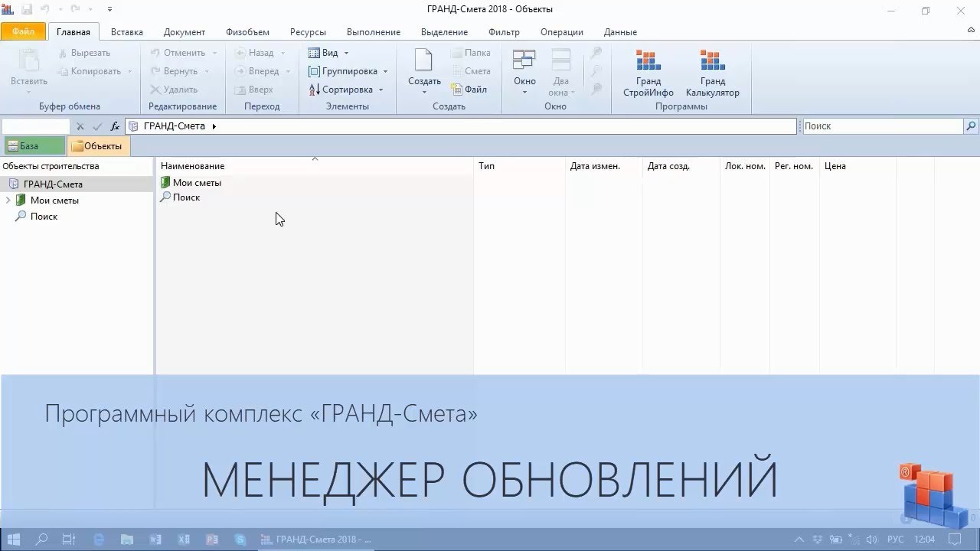Click the Windows Start button
Image resolution: width=980 pixels, height=551 pixels.
[14, 539]
